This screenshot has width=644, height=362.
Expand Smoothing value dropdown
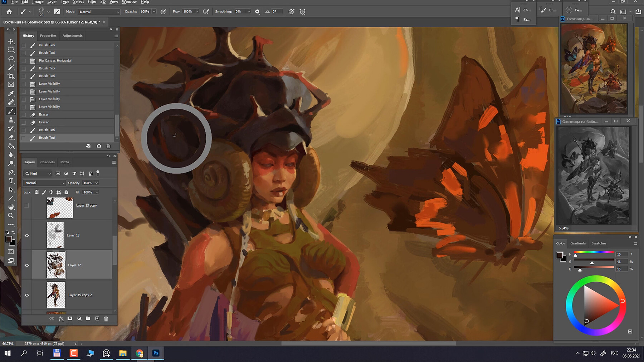click(x=248, y=11)
